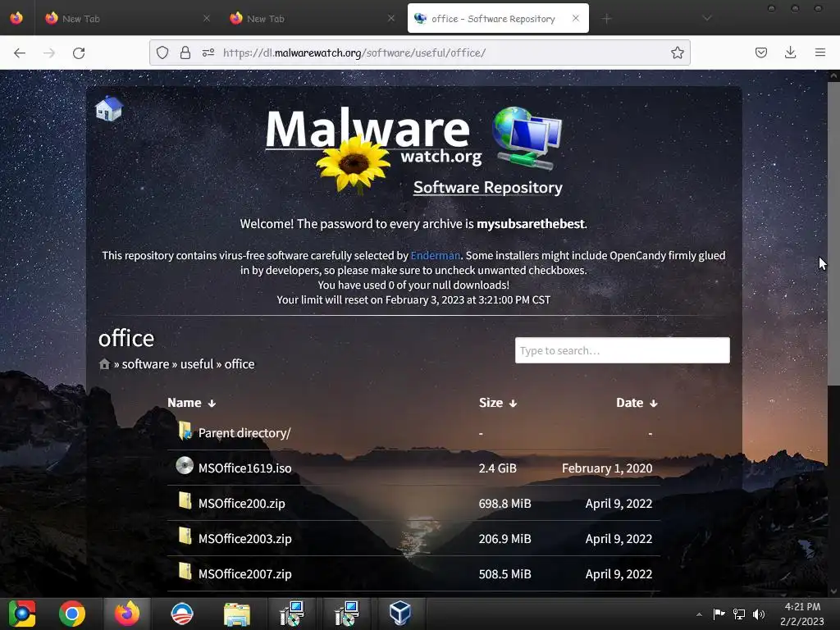Open the blue-red round taskbar icon

pos(181,614)
